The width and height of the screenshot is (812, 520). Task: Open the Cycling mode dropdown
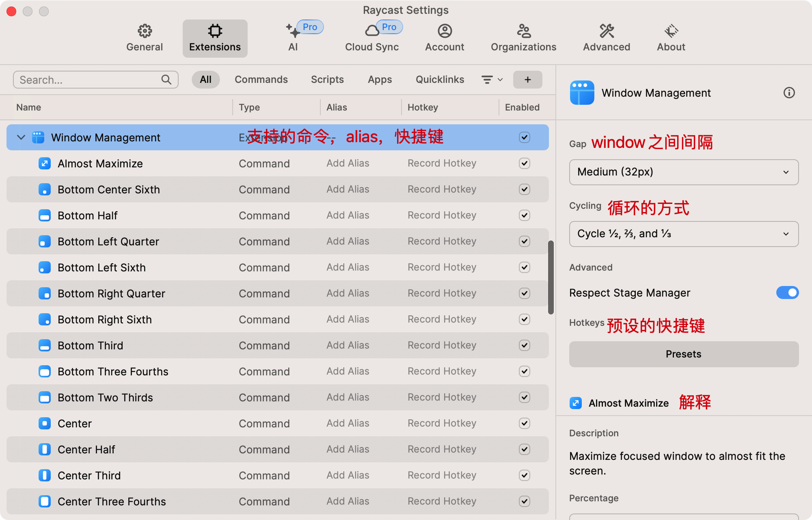[684, 234]
